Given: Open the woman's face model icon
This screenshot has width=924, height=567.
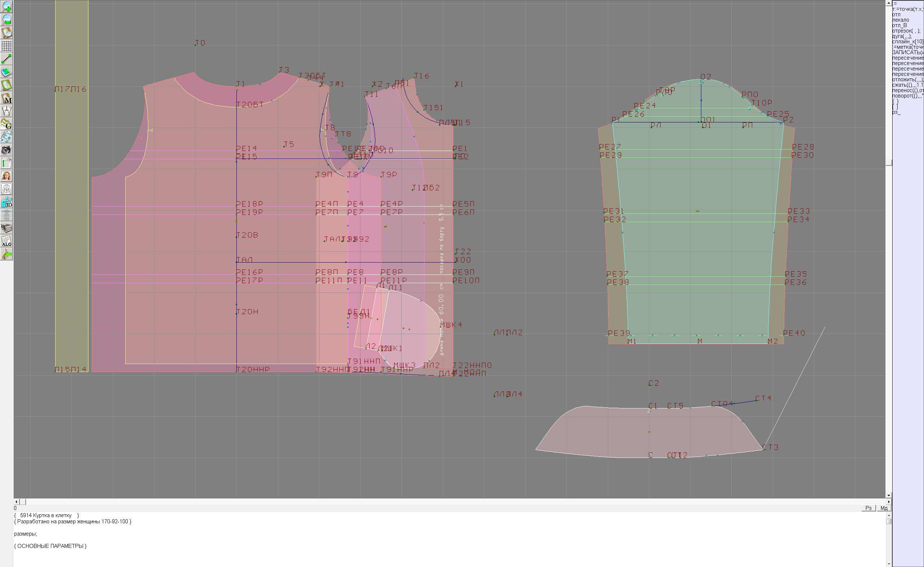Looking at the screenshot, I should tap(6, 176).
